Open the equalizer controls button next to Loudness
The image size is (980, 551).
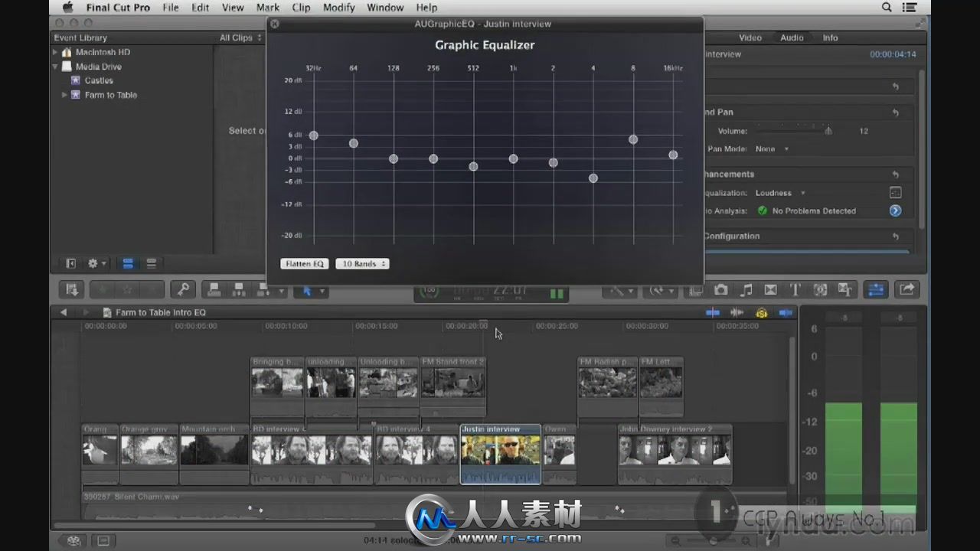[895, 193]
